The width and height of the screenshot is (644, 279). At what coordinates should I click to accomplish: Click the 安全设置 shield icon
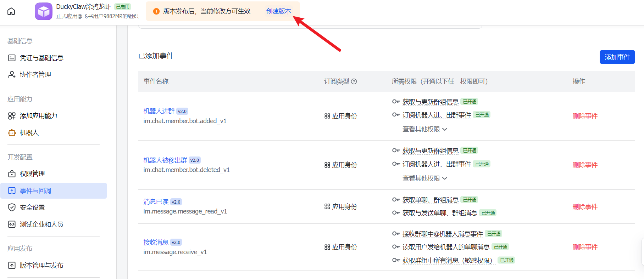click(x=12, y=207)
